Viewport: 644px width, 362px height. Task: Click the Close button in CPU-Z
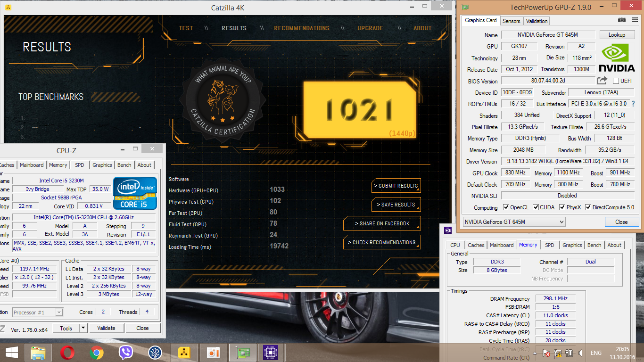[142, 328]
